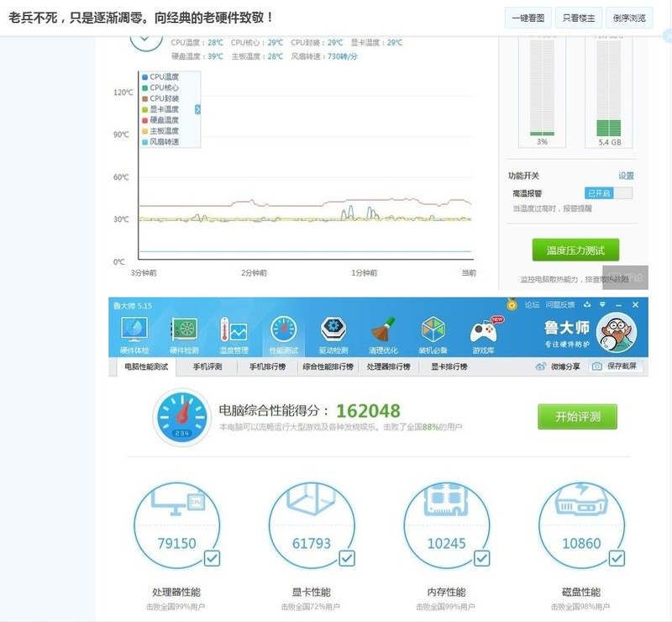Click the 显卡性能 cube icon
The image size is (672, 622).
tap(312, 498)
